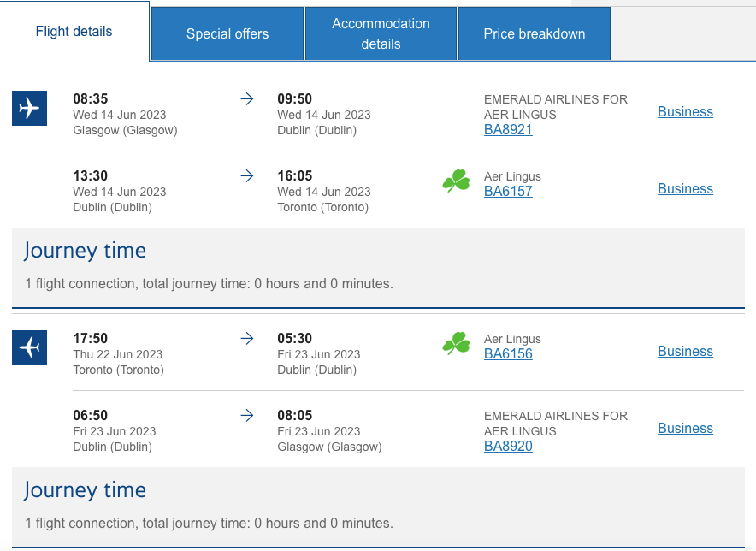Screen dimensions: 756x551
Task: Click the inbound return airplane icon
Action: pyautogui.click(x=29, y=348)
